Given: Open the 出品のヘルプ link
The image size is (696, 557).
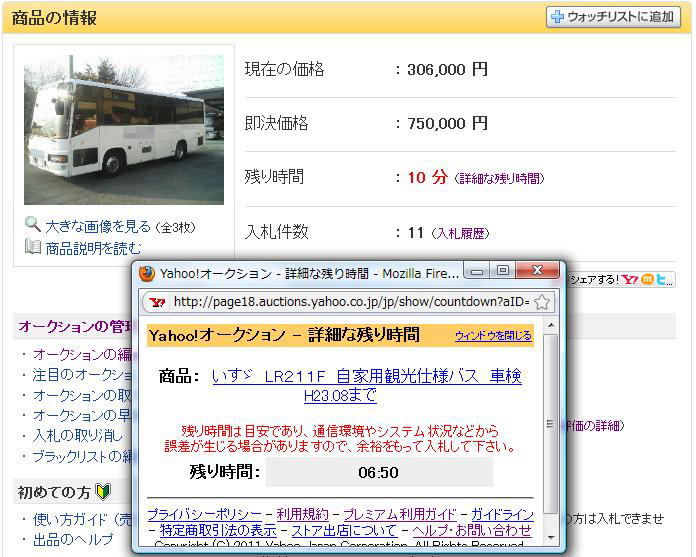Looking at the screenshot, I should click(x=73, y=540).
